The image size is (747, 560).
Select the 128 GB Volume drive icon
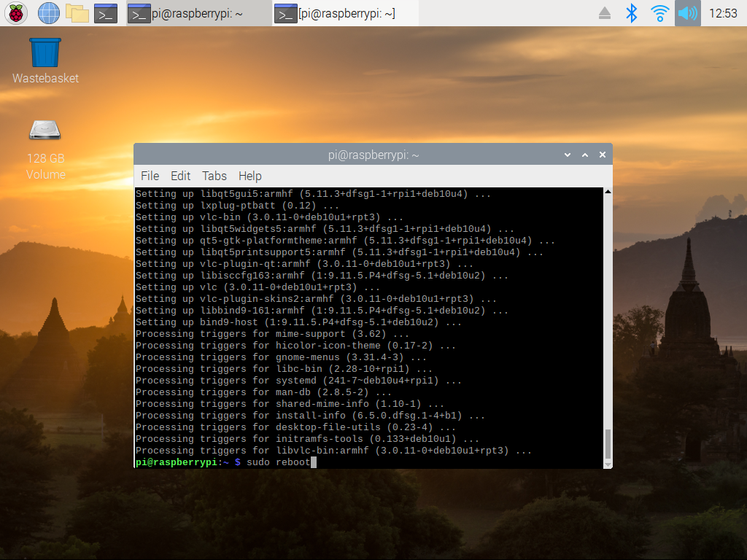[45, 150]
